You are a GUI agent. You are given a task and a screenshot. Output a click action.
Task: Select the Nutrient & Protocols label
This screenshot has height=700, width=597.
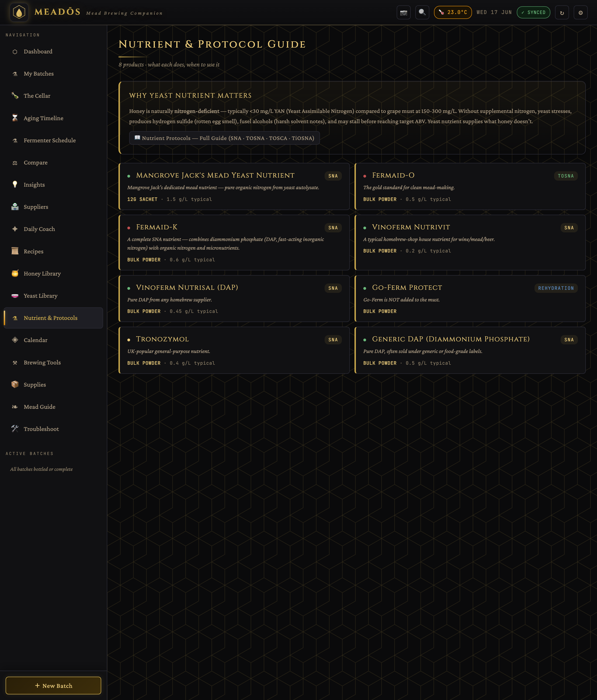pyautogui.click(x=51, y=318)
